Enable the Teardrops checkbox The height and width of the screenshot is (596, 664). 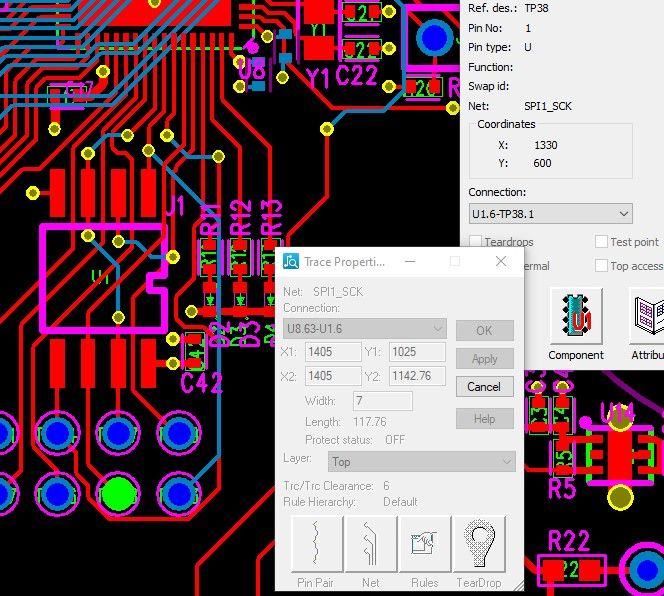tap(476, 242)
